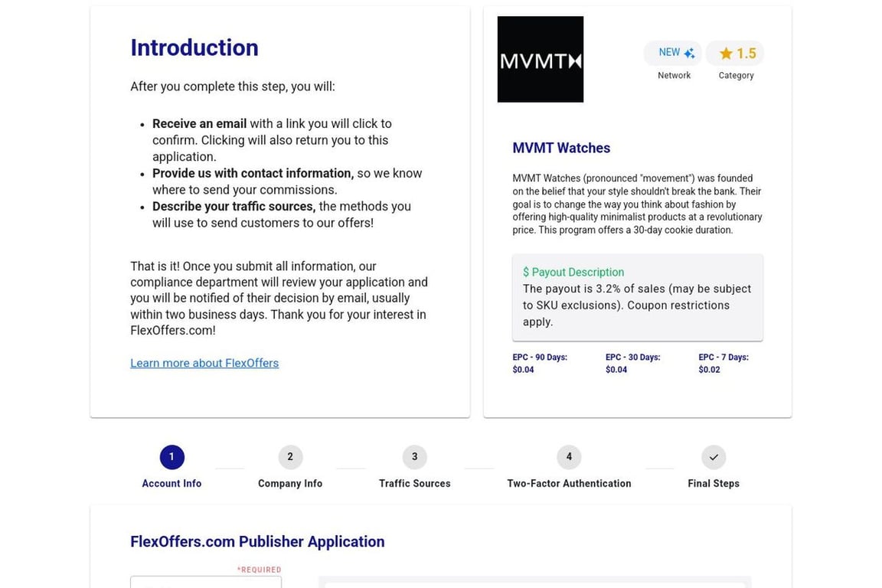Screen dimensions: 882x588
Task: Click the Category label under rating
Action: point(736,75)
